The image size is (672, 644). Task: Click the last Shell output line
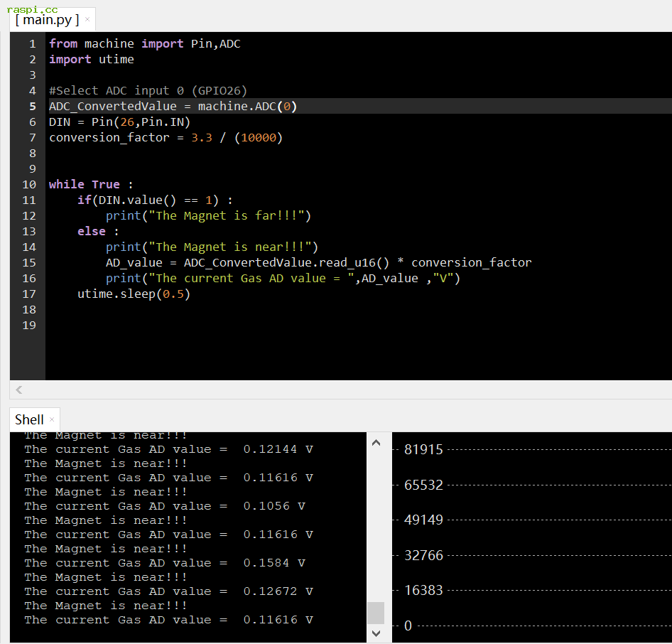click(x=168, y=620)
